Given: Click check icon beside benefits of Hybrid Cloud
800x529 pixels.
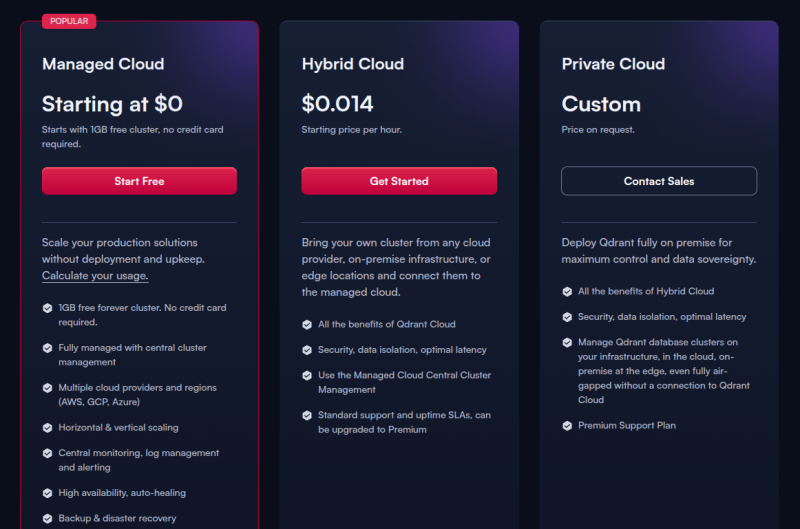Looking at the screenshot, I should pyautogui.click(x=567, y=291).
